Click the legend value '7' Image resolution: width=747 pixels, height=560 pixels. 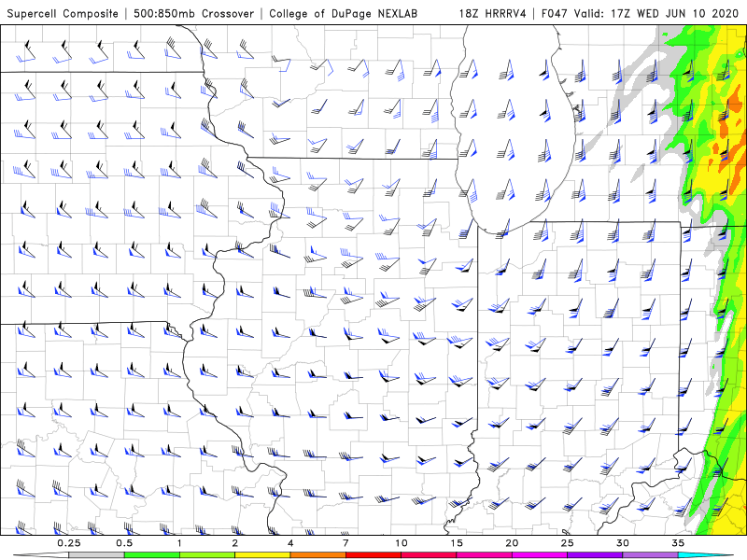[345, 543]
